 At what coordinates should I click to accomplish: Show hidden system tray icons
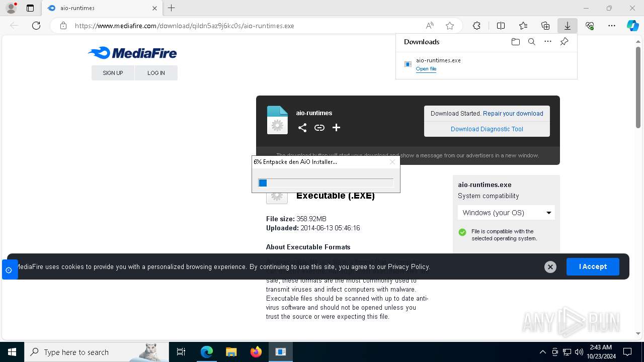point(543,352)
